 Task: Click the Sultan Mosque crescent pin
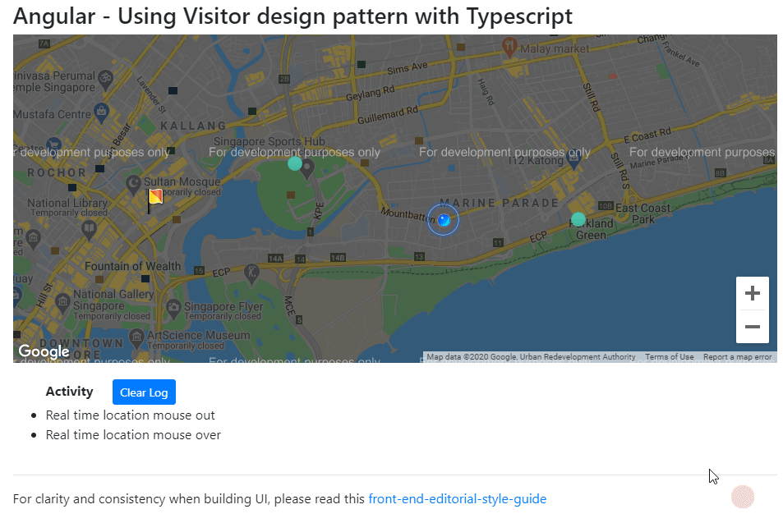tap(133, 185)
